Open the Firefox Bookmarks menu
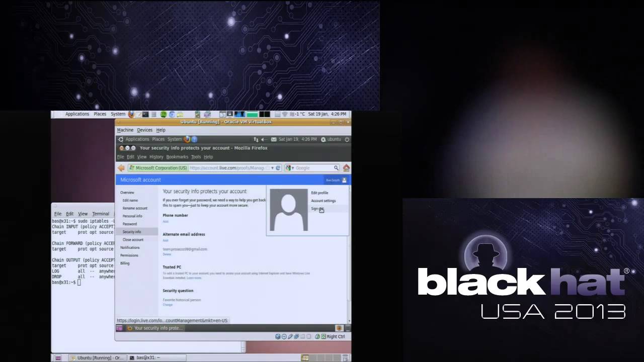The width and height of the screenshot is (644, 362). tap(177, 157)
